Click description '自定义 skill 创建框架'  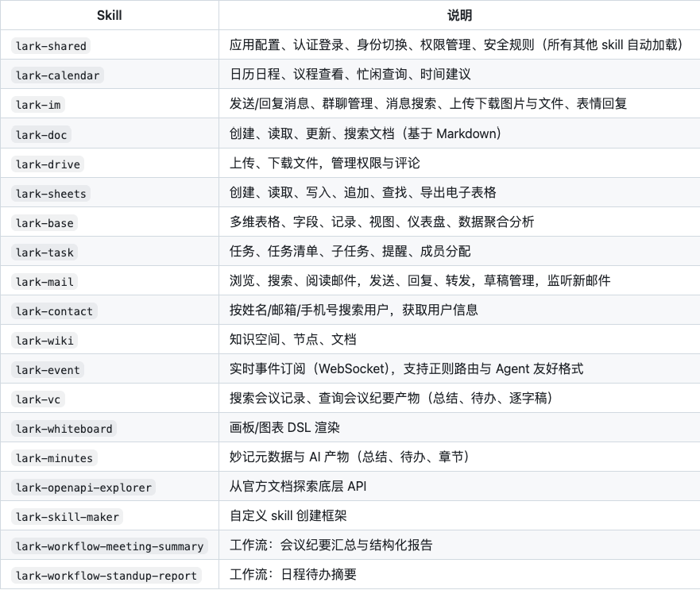coord(288,516)
